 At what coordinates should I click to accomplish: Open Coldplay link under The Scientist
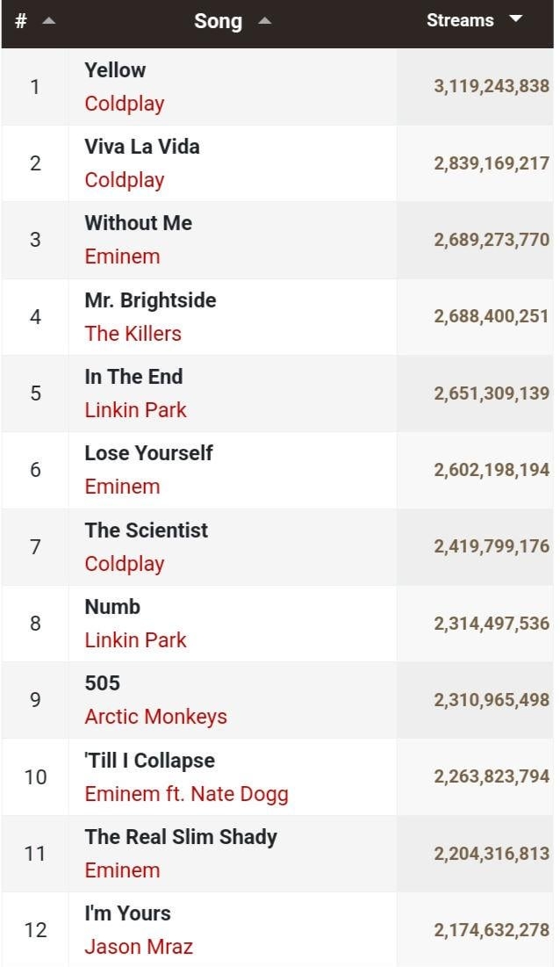pyautogui.click(x=125, y=564)
